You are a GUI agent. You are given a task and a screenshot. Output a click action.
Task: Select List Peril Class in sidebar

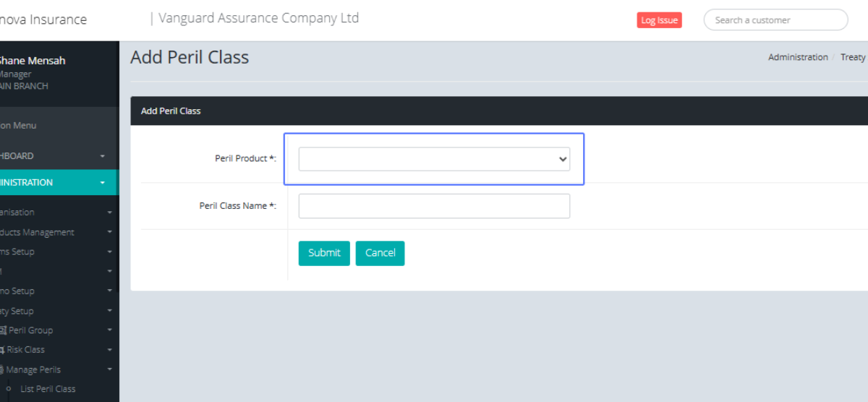(48, 389)
